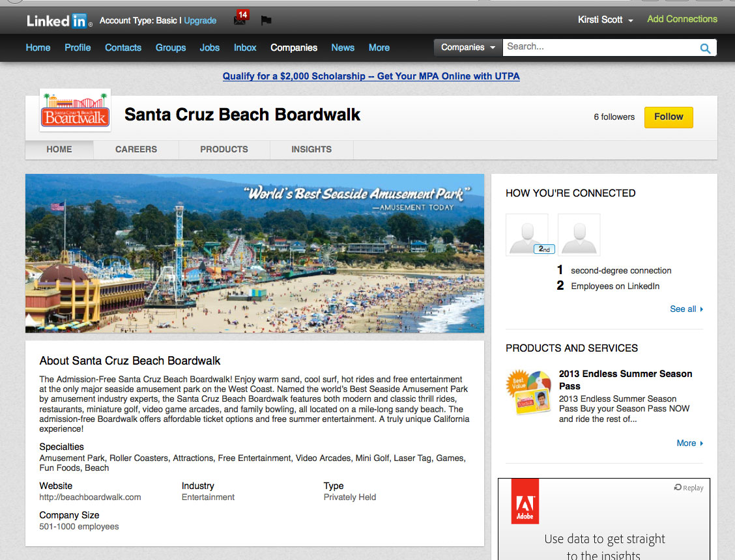Viewport: 735px width, 560px height.
Task: Click the 501-1000 employees text
Action: (x=79, y=527)
